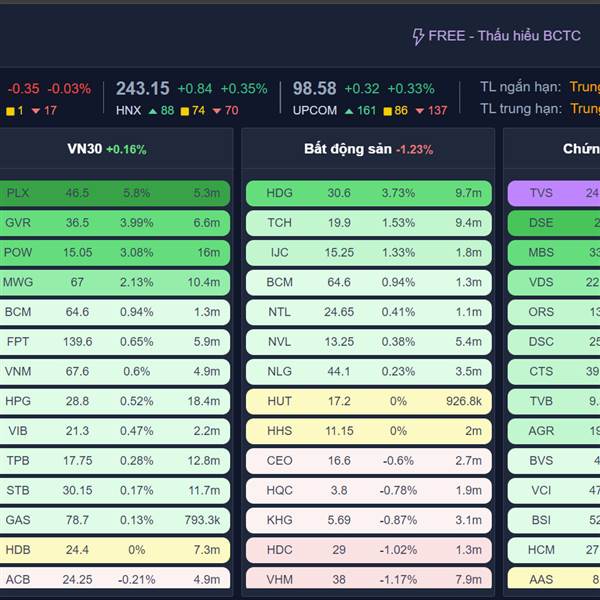This screenshot has width=600, height=600.
Task: Select the GAS row in VN30
Action: click(x=115, y=520)
